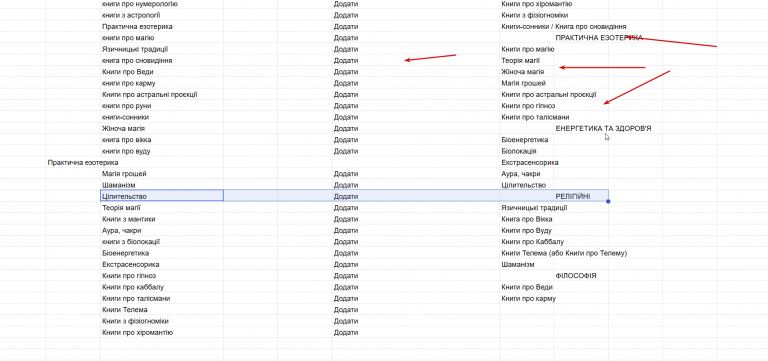Click blue fill handle of selected range
This screenshot has width=768, height=361.
pos(608,201)
